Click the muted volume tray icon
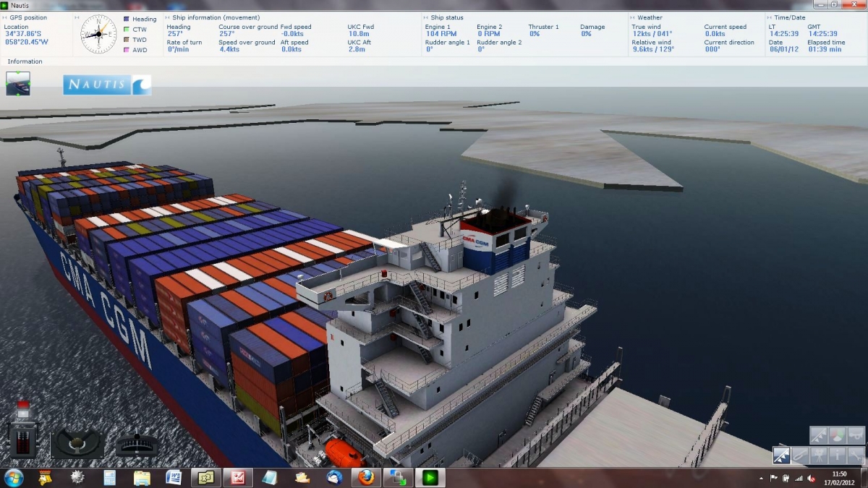 (810, 478)
